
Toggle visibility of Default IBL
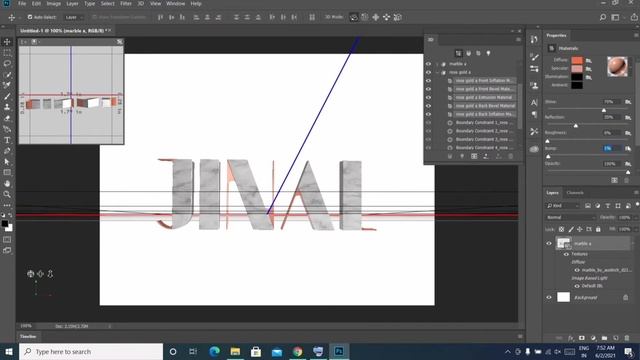pyautogui.click(x=577, y=286)
